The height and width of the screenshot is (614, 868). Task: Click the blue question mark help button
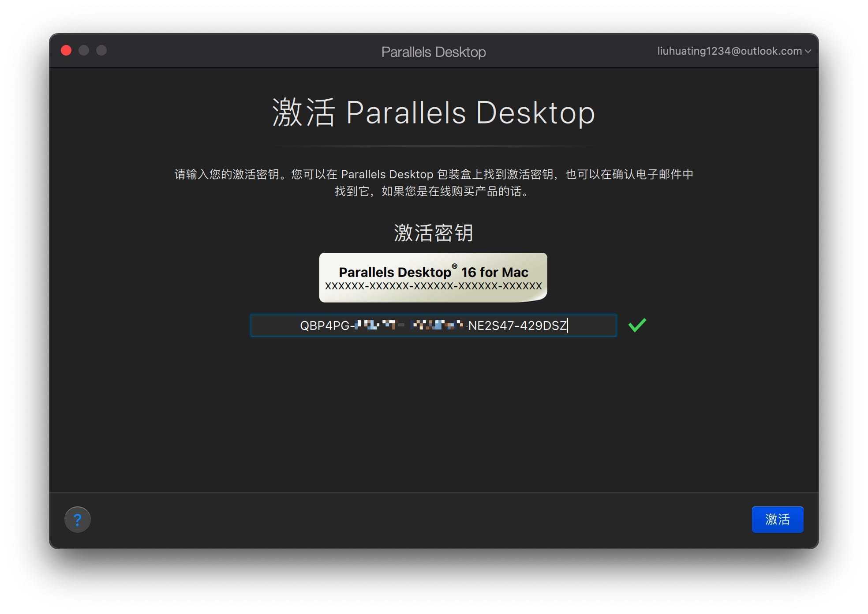[77, 519]
